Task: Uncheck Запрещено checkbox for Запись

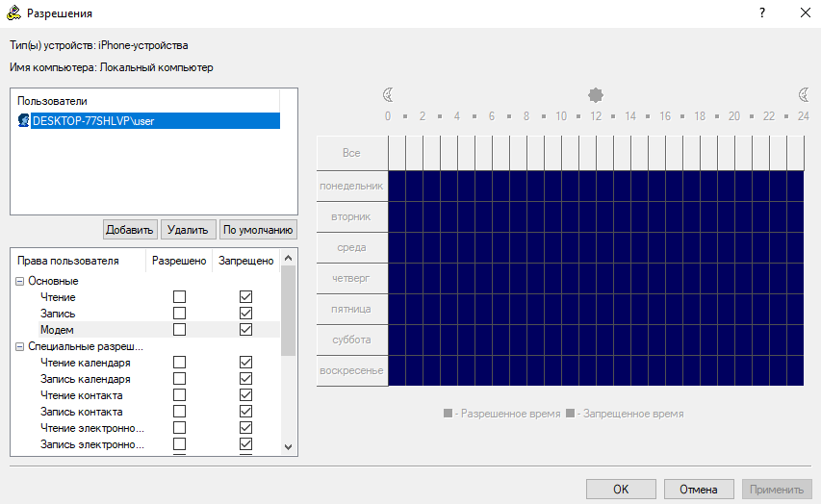Action: pos(245,313)
